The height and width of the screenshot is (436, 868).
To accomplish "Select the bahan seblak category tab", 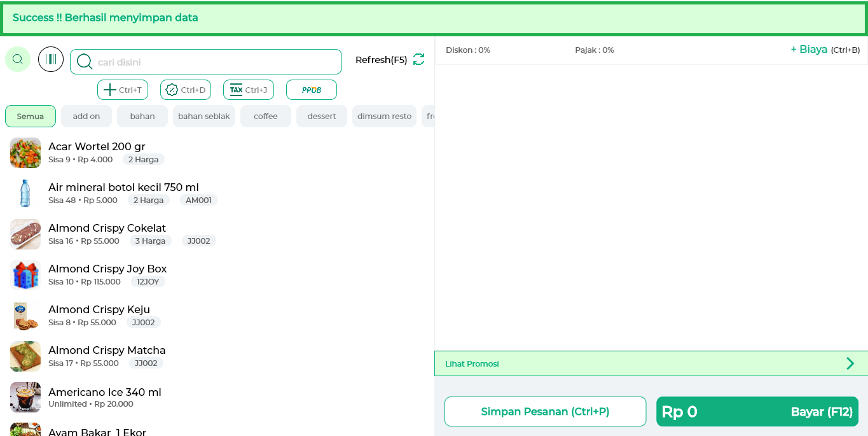I will (204, 116).
